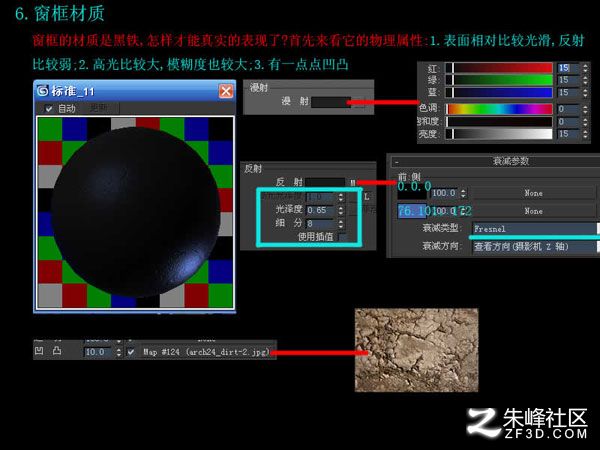
Task: Adjust the 红 red color slider
Action: coord(499,68)
